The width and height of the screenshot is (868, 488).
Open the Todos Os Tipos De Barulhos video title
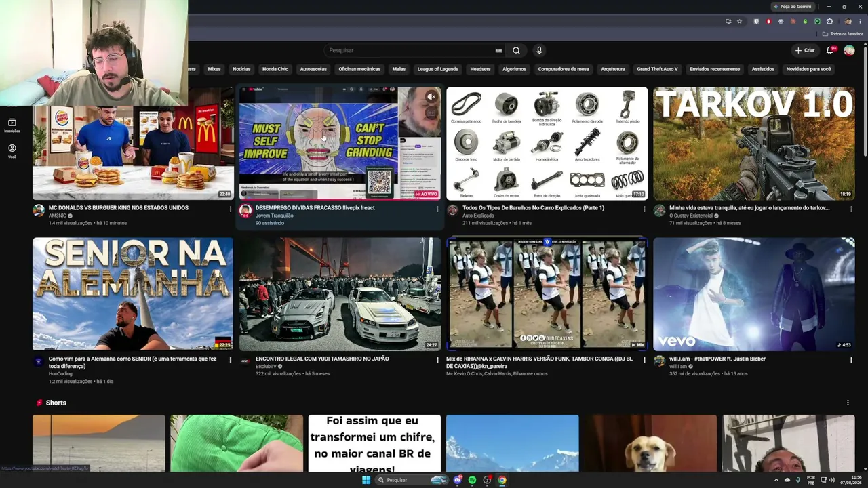(x=533, y=208)
